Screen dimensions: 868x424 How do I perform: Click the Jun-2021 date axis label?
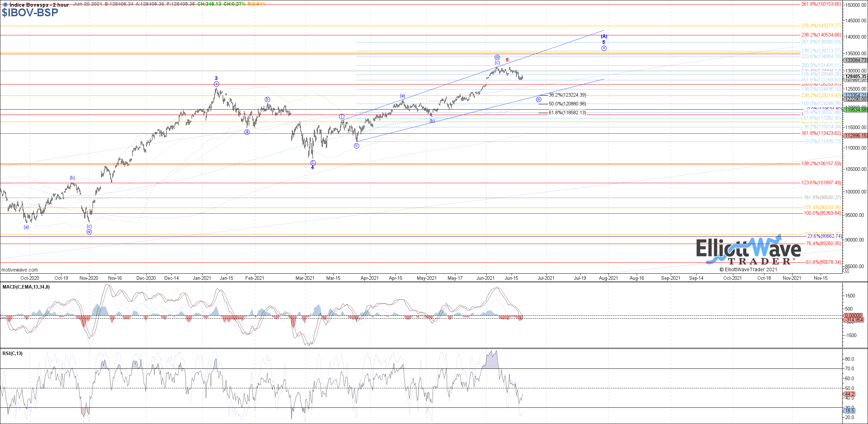(485, 278)
